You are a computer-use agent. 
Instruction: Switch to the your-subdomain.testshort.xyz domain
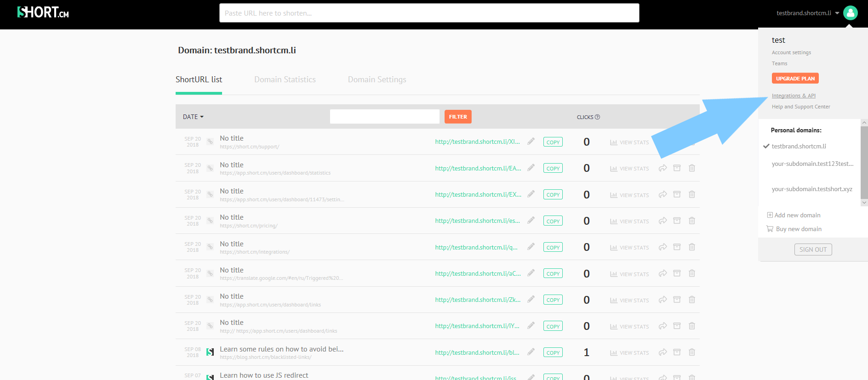[x=812, y=189]
